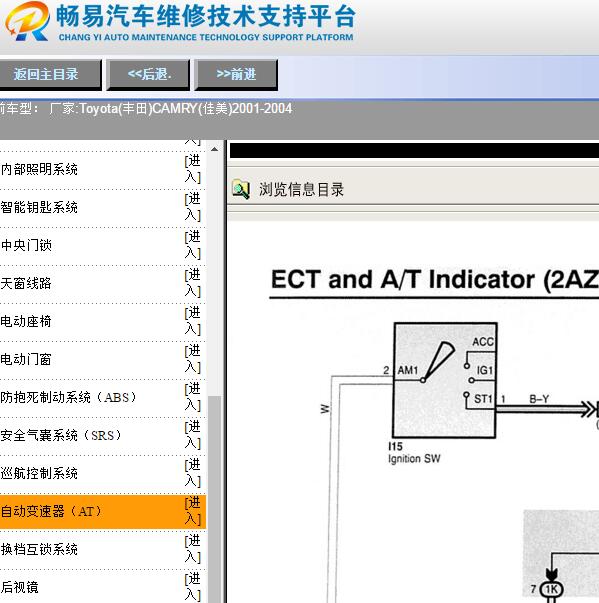Open [进入] link for 后视镜
This screenshot has width=599, height=603.
tap(193, 587)
